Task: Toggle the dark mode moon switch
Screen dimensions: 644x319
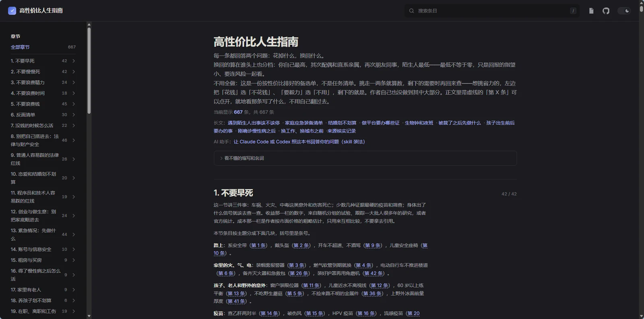Action: pyautogui.click(x=624, y=11)
